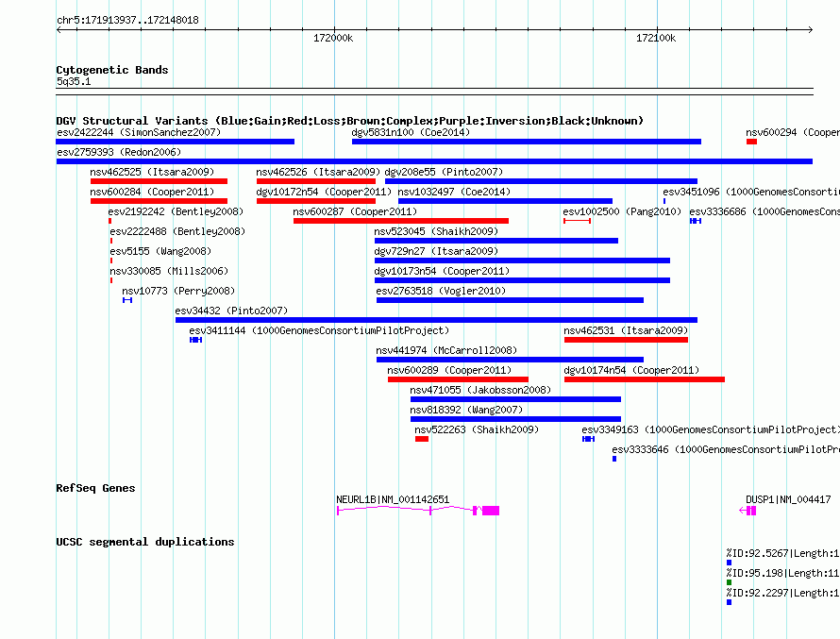840x639 pixels.
Task: Select the nsv471055 (Jakobsson2008) blue bar
Action: coord(516,399)
